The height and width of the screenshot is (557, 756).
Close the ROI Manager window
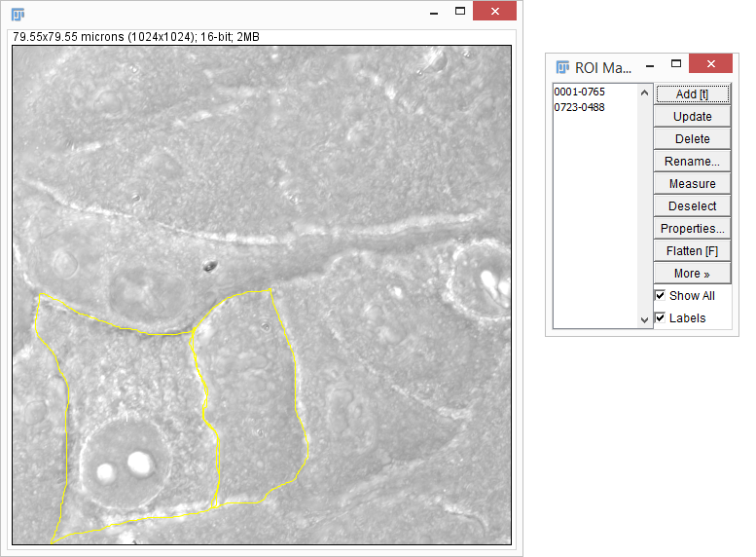pos(710,63)
